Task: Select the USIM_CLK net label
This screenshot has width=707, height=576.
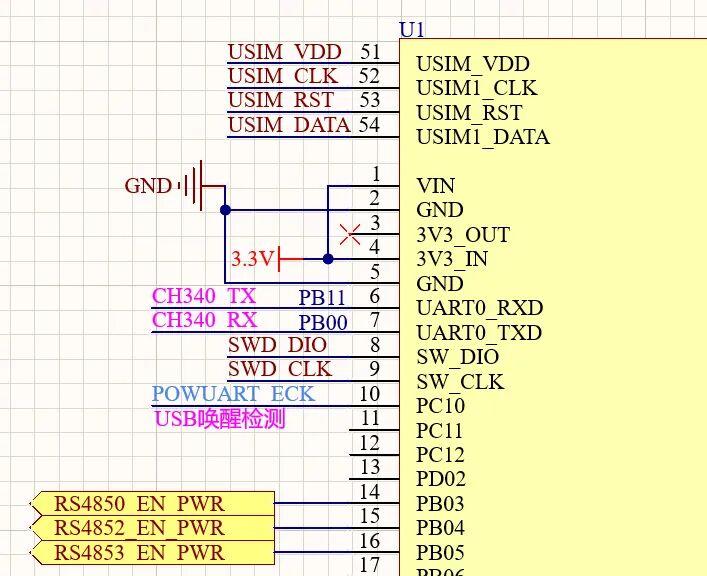Action: point(283,76)
